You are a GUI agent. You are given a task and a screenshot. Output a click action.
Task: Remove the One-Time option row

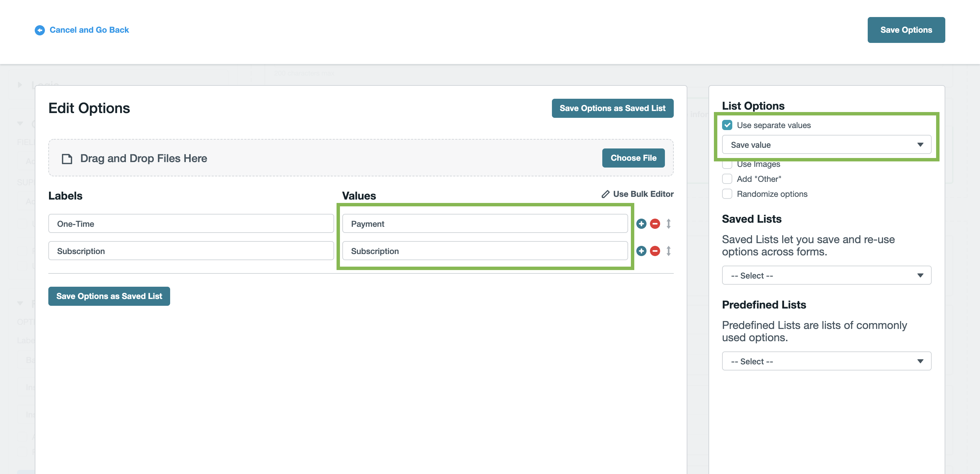(655, 224)
